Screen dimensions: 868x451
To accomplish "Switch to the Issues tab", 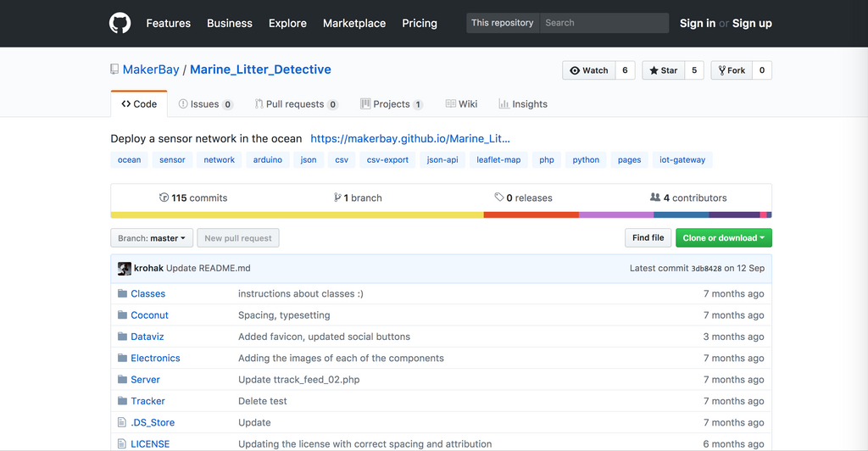I will click(x=204, y=104).
